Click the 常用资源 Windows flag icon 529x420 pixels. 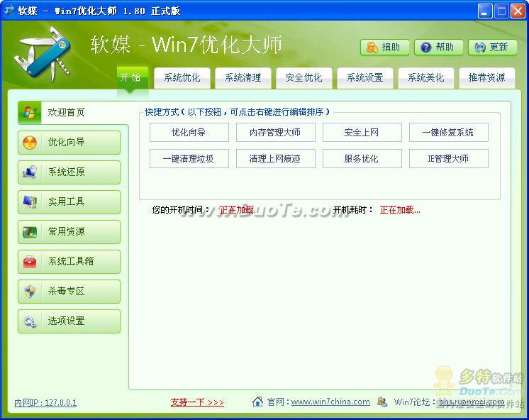pos(30,231)
